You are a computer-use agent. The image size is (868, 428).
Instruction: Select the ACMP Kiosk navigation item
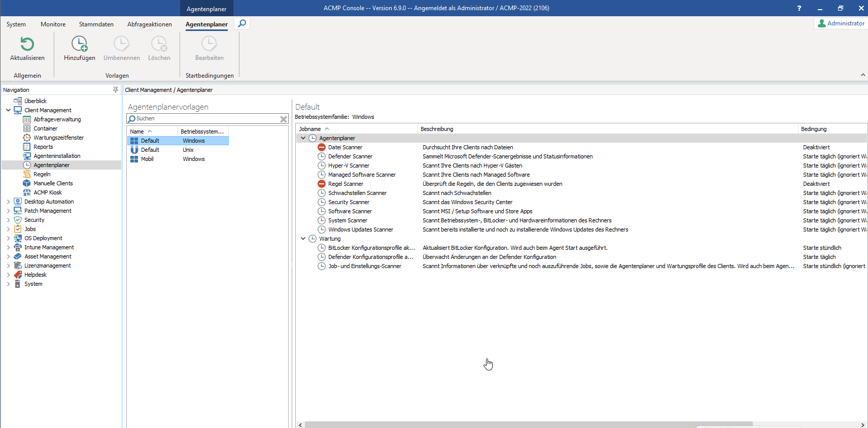[x=47, y=192]
